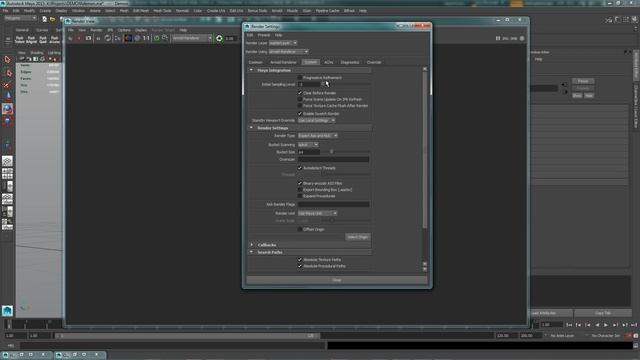Click the New Scene icon on Maya status line
This screenshot has height=360, width=640.
[44, 19]
